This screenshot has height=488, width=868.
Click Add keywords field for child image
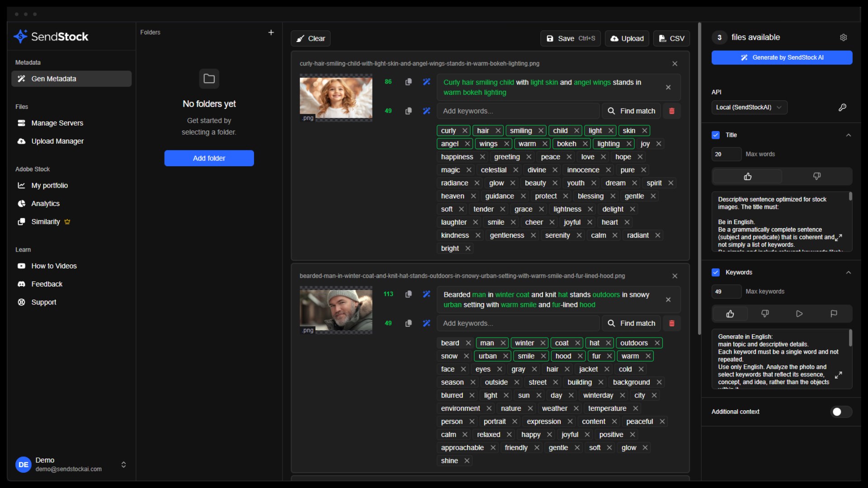tap(518, 111)
